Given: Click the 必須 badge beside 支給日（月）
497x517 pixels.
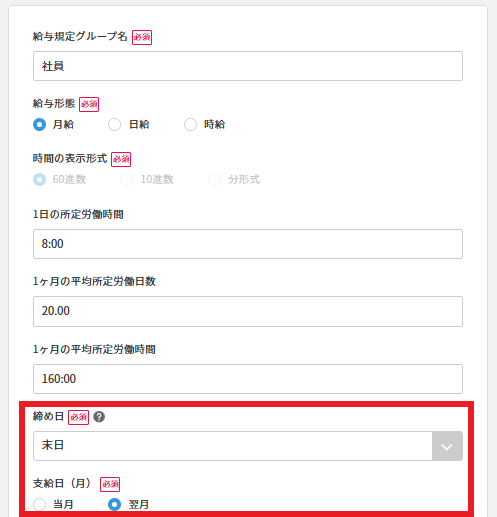Looking at the screenshot, I should tap(110, 484).
